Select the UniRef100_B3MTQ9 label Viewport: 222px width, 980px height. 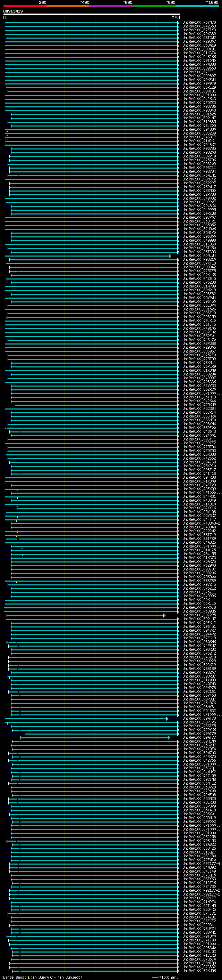199,963
